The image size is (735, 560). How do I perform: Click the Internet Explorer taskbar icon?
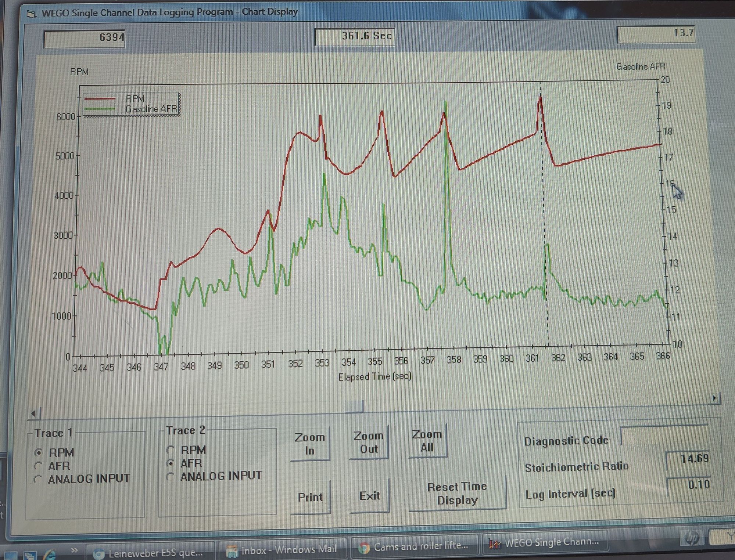click(49, 554)
